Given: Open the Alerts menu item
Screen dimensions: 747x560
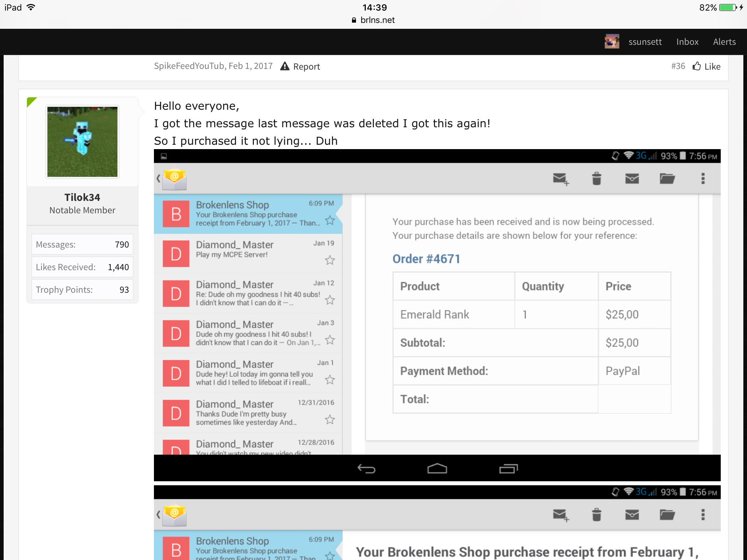Looking at the screenshot, I should [724, 42].
